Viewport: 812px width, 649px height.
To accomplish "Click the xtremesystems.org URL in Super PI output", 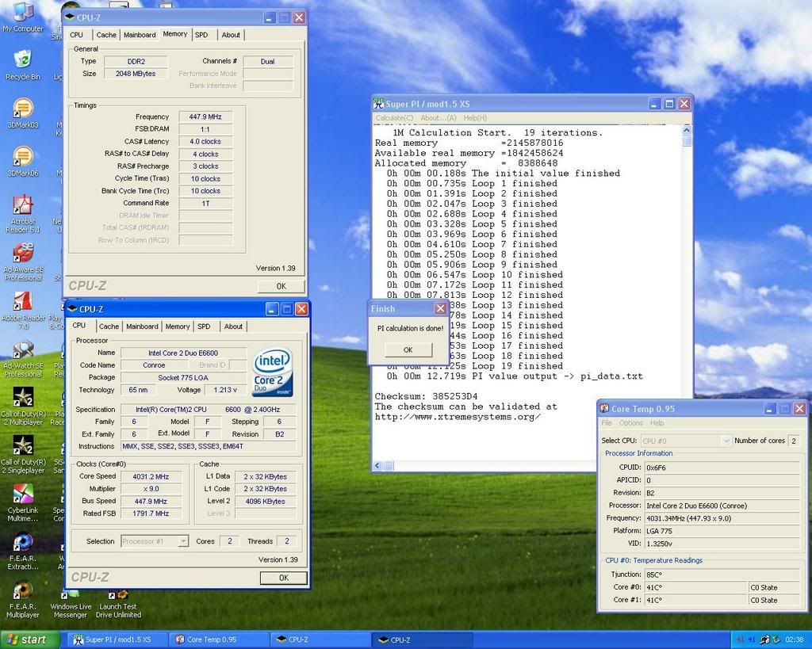I will (458, 417).
